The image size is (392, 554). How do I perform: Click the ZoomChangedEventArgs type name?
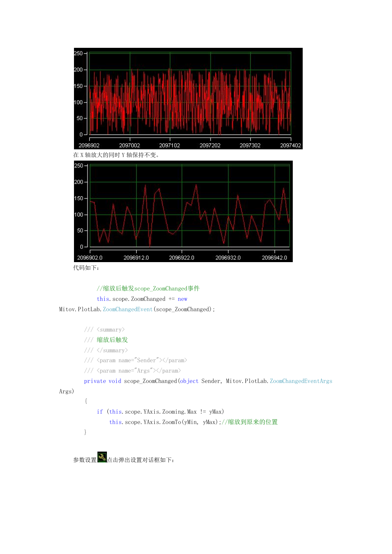(x=301, y=381)
